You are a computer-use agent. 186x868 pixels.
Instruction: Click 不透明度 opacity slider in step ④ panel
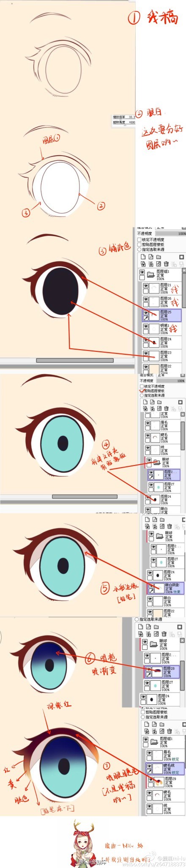171,381
